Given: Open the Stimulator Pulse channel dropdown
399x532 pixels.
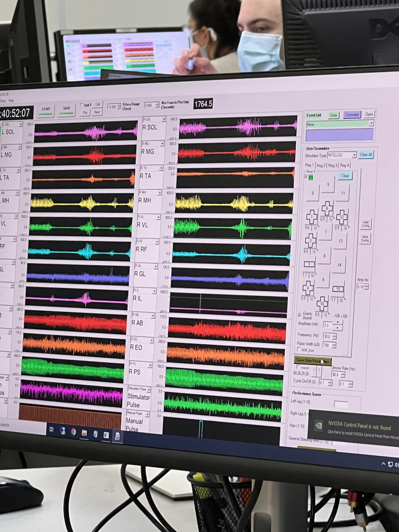Looking at the screenshot, I should 149,389.
